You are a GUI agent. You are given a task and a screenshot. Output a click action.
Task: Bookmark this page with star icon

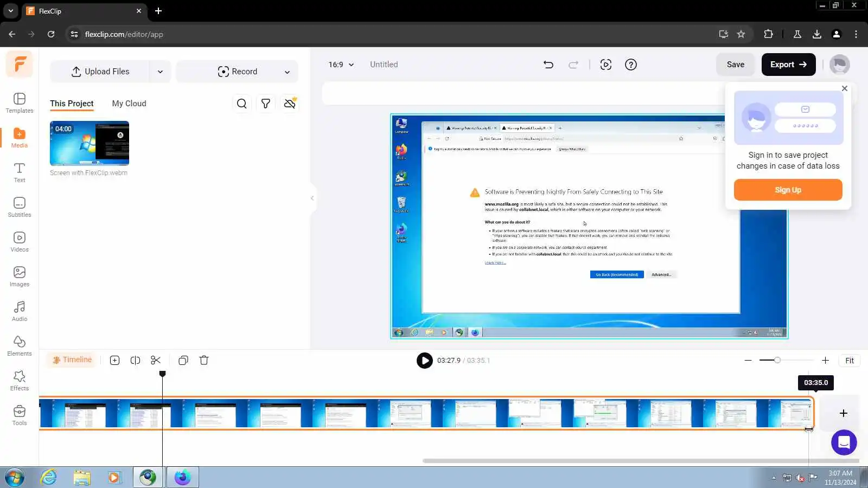pos(741,34)
